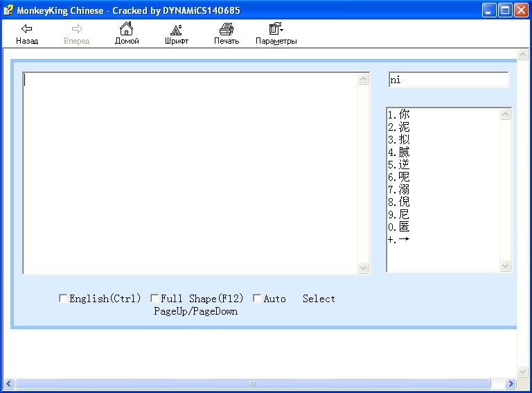Click candidate list scrollbar down arrow
Viewport: 532px width, 393px height.
pyautogui.click(x=505, y=265)
